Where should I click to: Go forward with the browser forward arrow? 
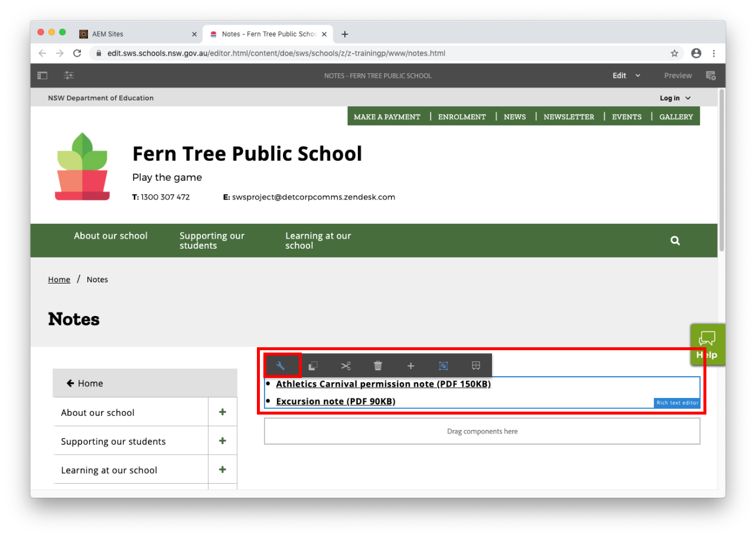pos(60,53)
